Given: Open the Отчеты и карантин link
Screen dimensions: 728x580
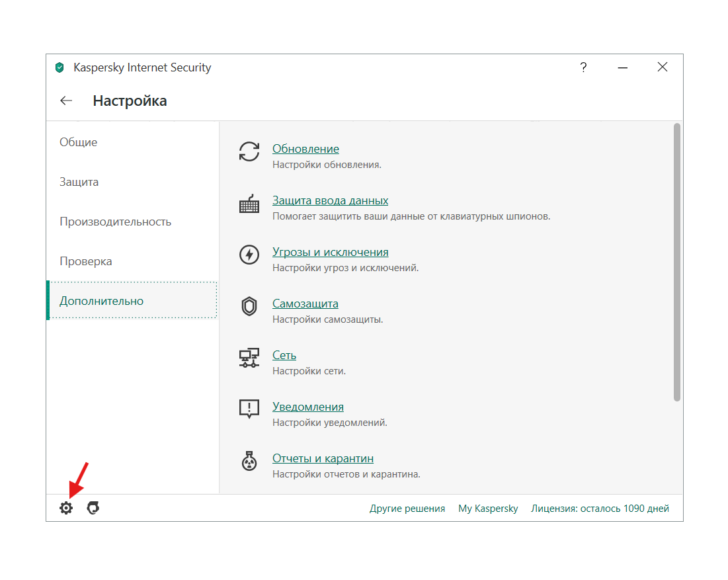Looking at the screenshot, I should [323, 458].
